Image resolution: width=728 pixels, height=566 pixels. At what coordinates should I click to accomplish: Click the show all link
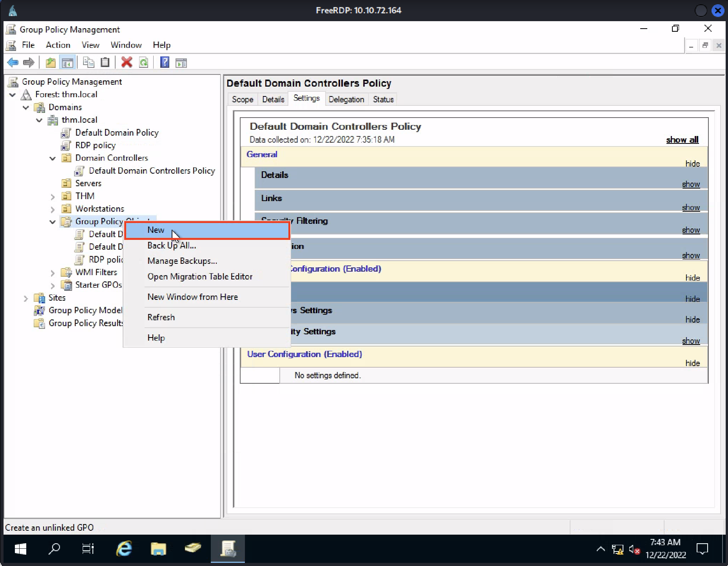pyautogui.click(x=682, y=140)
